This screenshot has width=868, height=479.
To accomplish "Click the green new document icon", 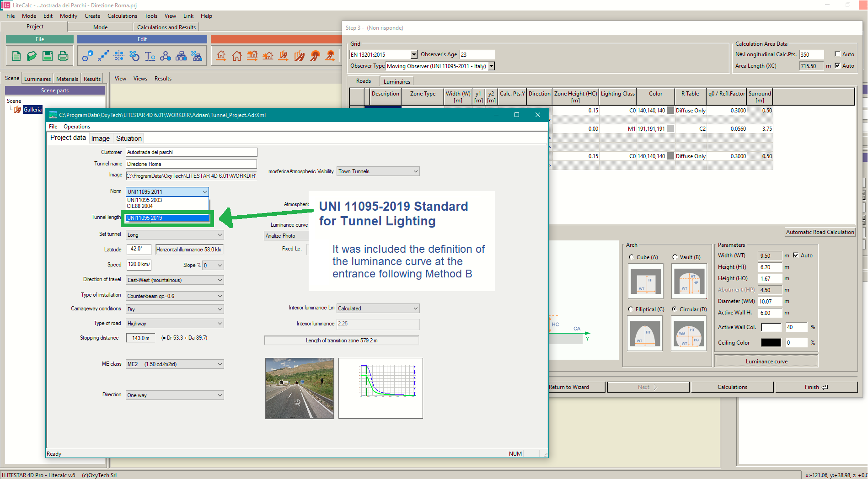I will pos(16,56).
